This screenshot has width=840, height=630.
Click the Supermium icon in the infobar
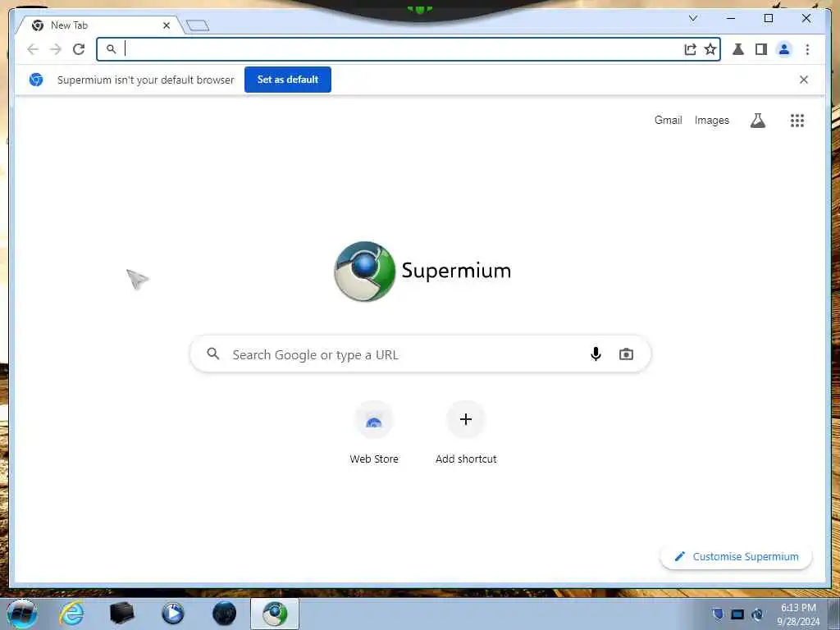click(x=36, y=80)
